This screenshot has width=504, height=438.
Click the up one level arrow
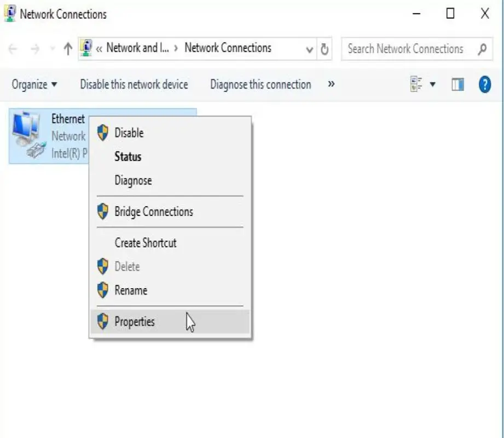click(x=68, y=49)
